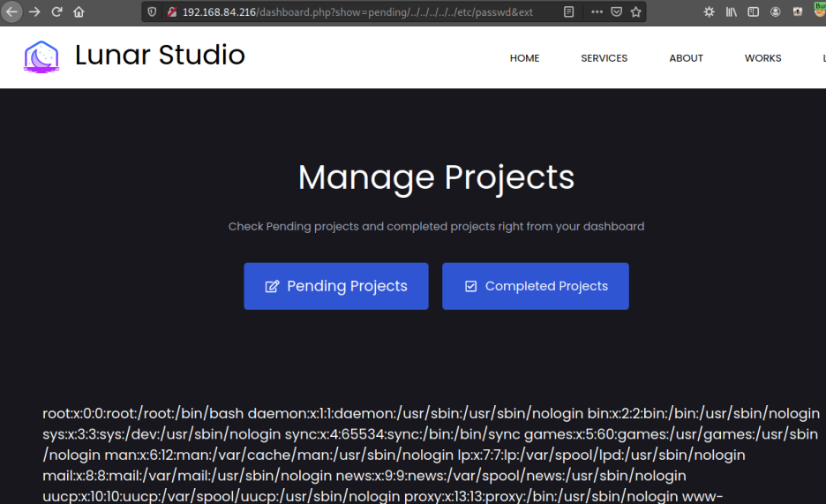The width and height of the screenshot is (826, 504).
Task: Click the 'uucp:x:10:10:uucp' passwd entry
Action: tap(222, 496)
